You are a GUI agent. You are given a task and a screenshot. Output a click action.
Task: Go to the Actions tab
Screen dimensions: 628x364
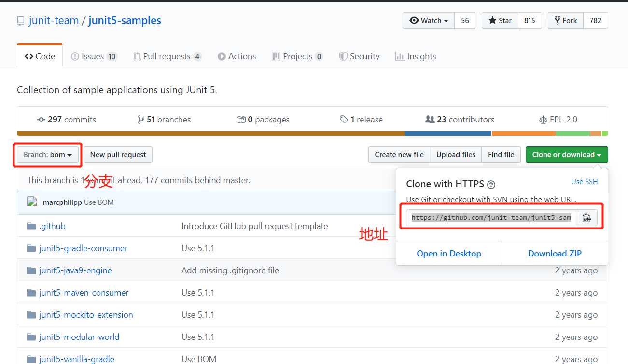[237, 56]
